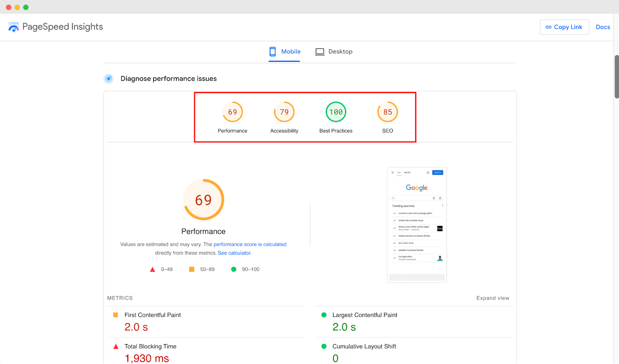Click the PageSpeed Insights logo
This screenshot has height=364, width=619.
click(x=14, y=27)
